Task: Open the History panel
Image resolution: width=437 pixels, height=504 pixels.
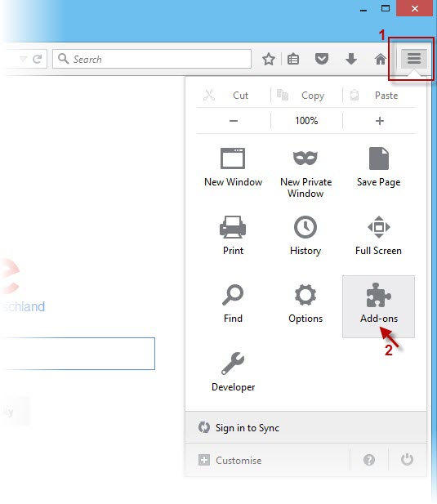Action: click(305, 236)
